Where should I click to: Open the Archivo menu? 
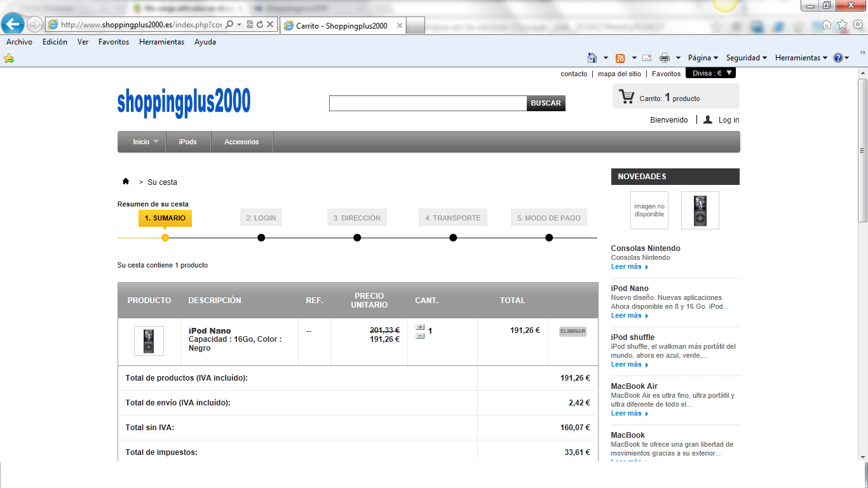19,42
